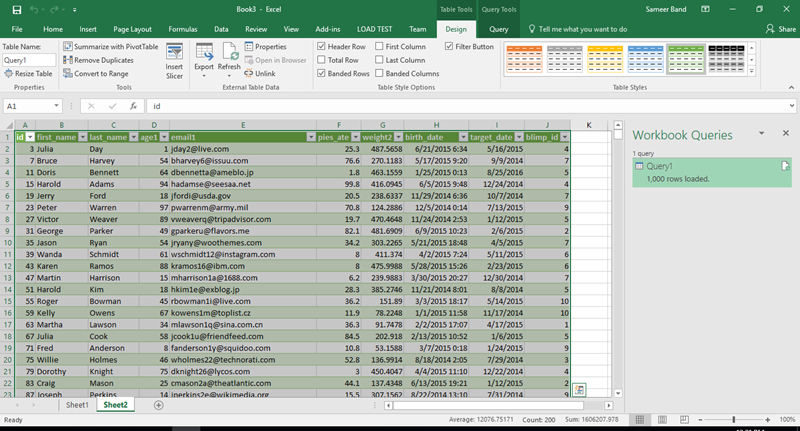The width and height of the screenshot is (800, 431).
Task: Click the Table Name input field
Action: pos(28,60)
